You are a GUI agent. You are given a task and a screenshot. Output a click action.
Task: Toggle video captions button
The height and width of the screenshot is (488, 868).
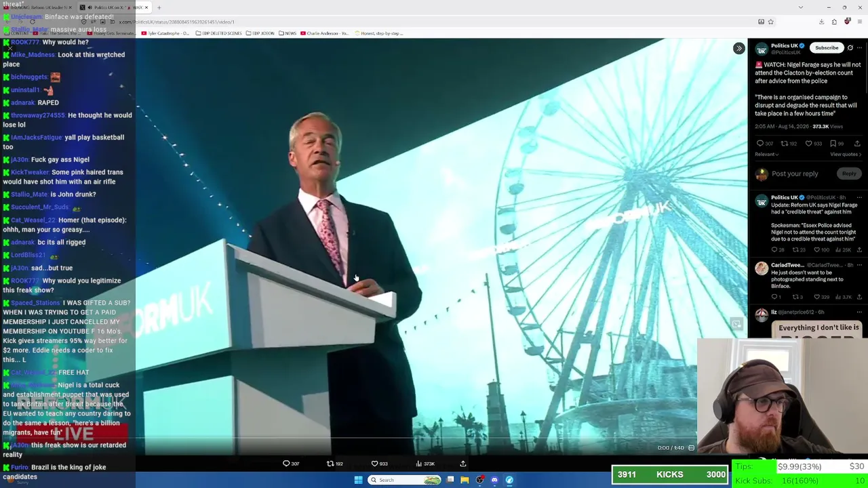pos(691,447)
